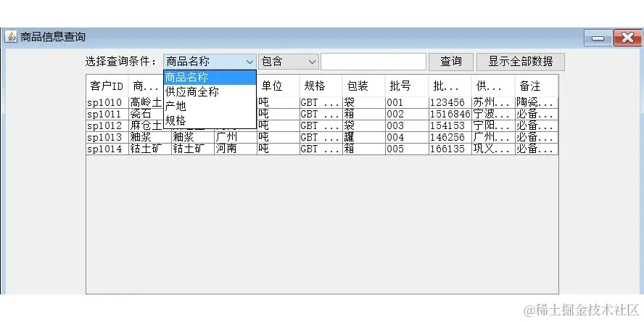This screenshot has height=322, width=644.
Task: Select the 巩义... supplier cell
Action: (493, 149)
